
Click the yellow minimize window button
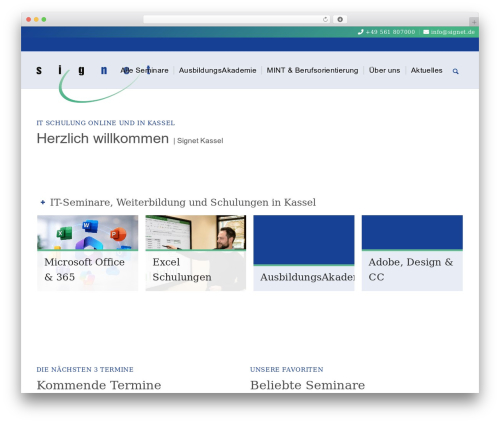(36, 19)
